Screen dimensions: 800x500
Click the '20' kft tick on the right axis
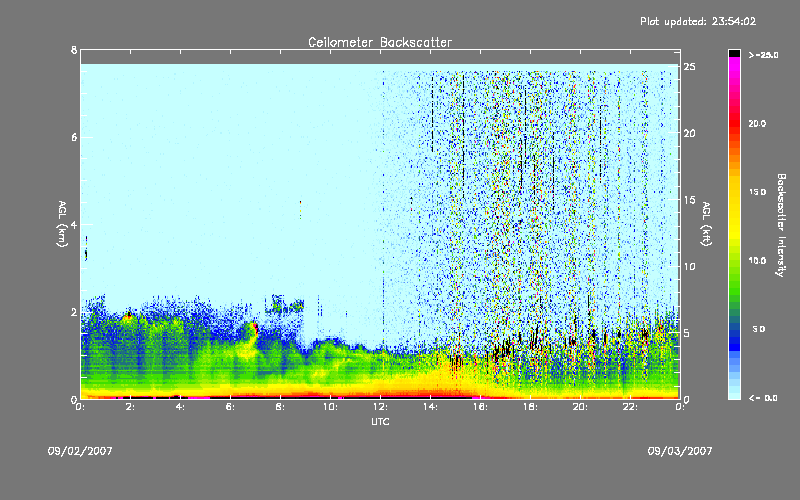[690, 133]
